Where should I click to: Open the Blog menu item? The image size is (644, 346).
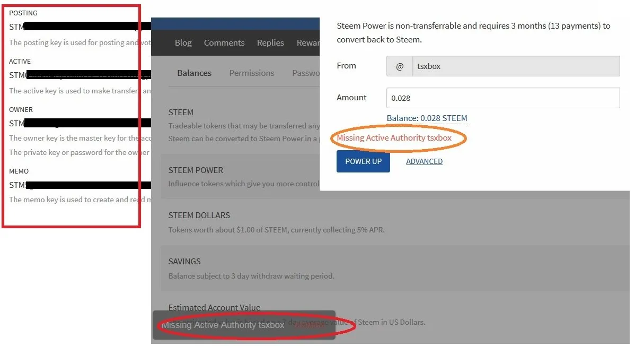pos(183,43)
